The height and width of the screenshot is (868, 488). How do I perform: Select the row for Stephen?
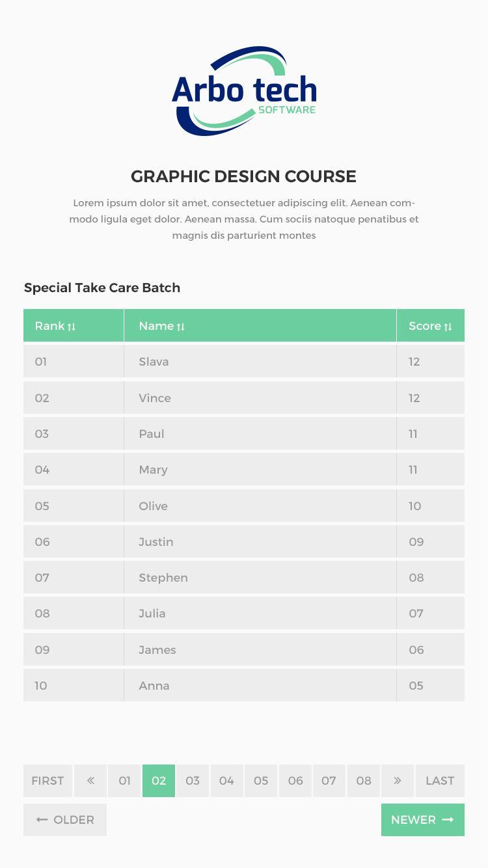244,578
